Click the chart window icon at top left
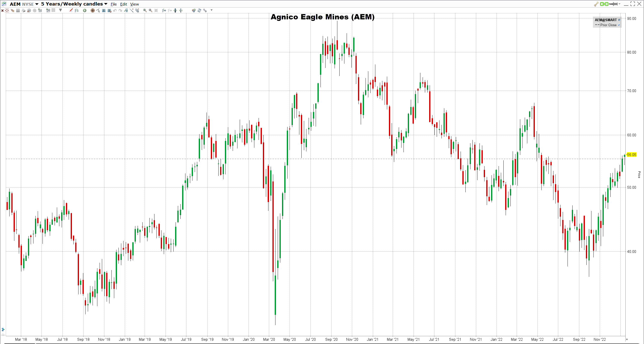Image resolution: width=644 pixels, height=344 pixels. [x=4, y=4]
